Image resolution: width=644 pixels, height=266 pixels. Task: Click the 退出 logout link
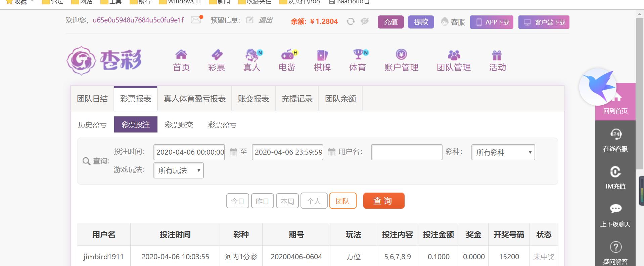(x=265, y=20)
